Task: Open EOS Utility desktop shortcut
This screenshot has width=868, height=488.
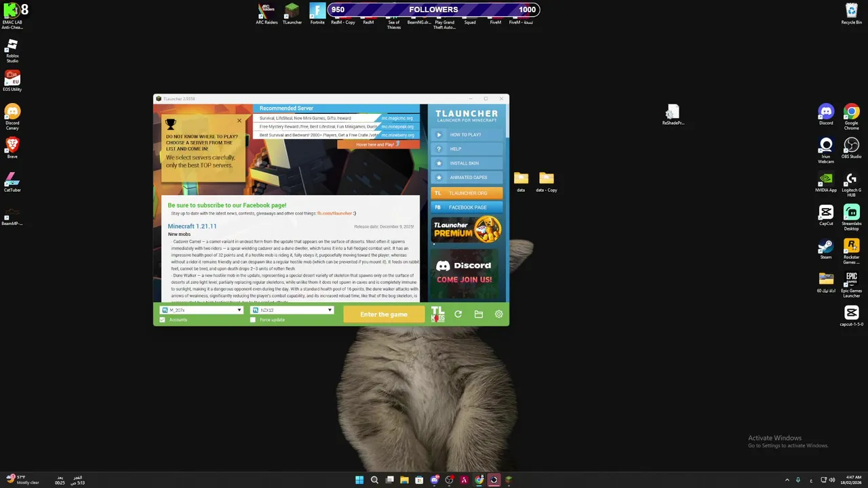Action: 12,81
